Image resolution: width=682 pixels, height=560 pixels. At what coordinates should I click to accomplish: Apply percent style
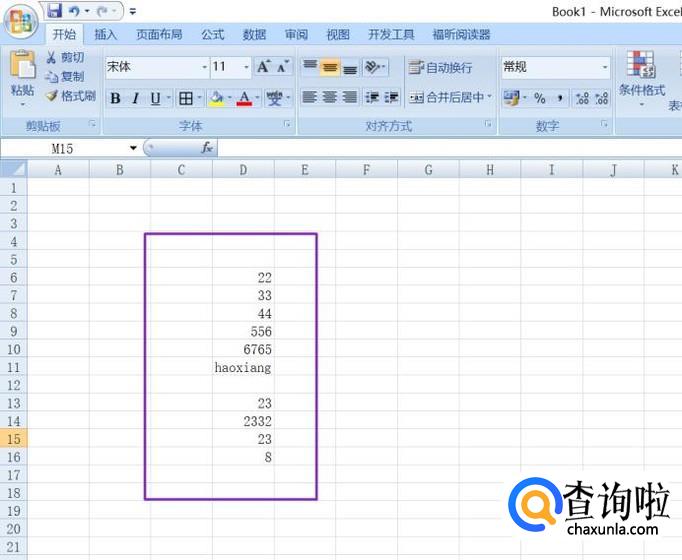click(x=540, y=98)
